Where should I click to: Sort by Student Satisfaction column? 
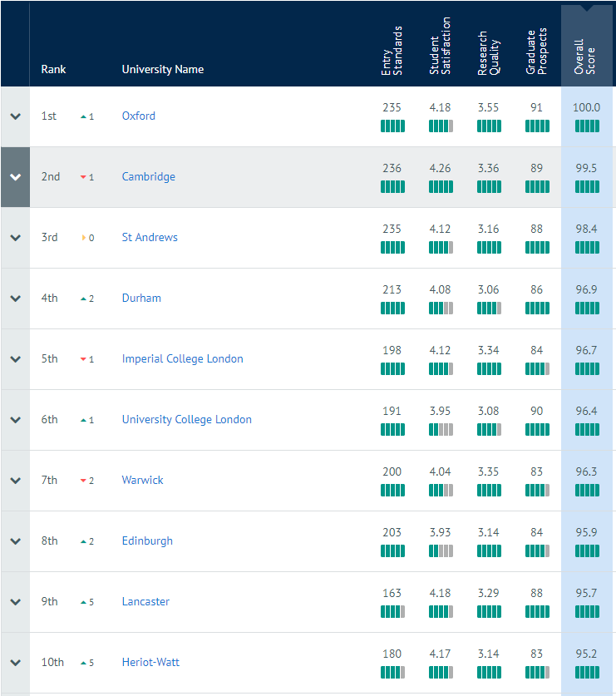tap(440, 46)
